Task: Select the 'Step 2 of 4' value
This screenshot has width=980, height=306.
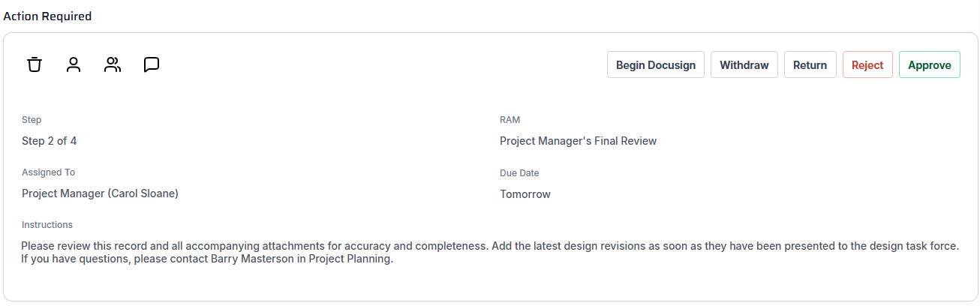Action: [50, 141]
